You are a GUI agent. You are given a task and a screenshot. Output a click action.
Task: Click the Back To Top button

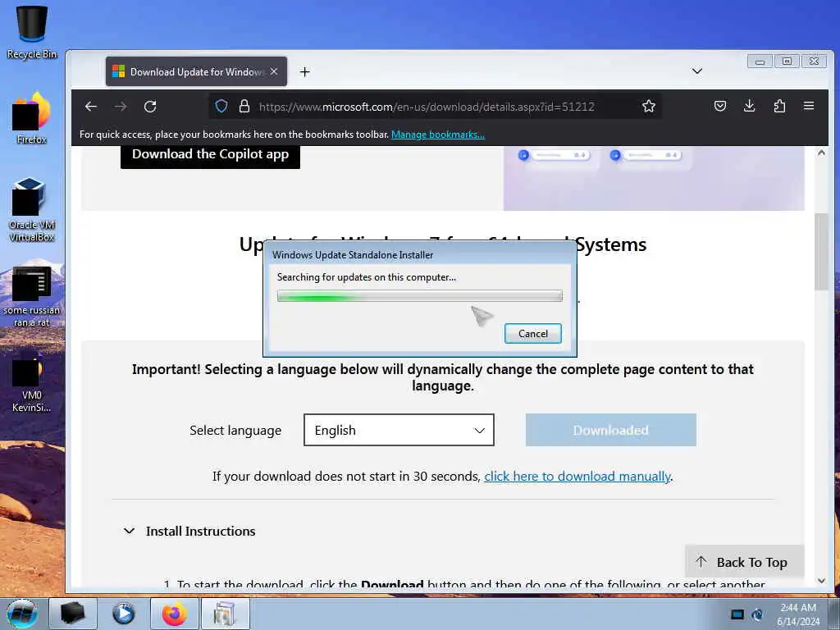click(745, 562)
